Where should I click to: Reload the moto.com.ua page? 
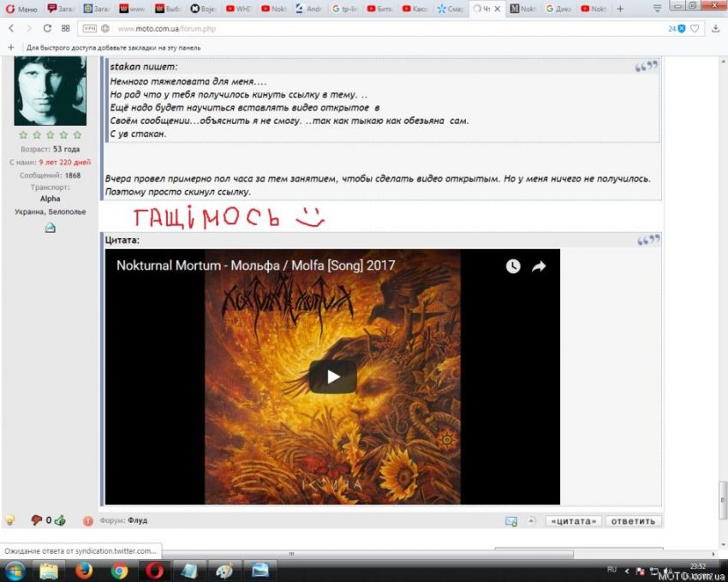[x=47, y=28]
